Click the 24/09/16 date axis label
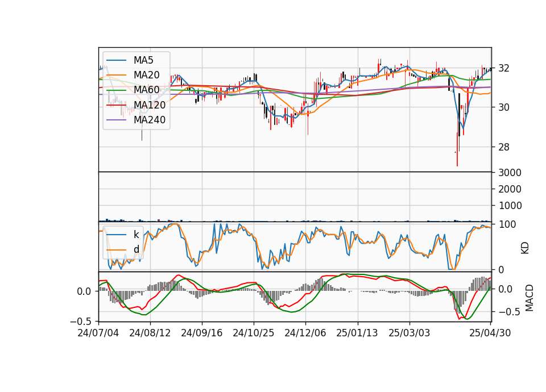 [201, 333]
